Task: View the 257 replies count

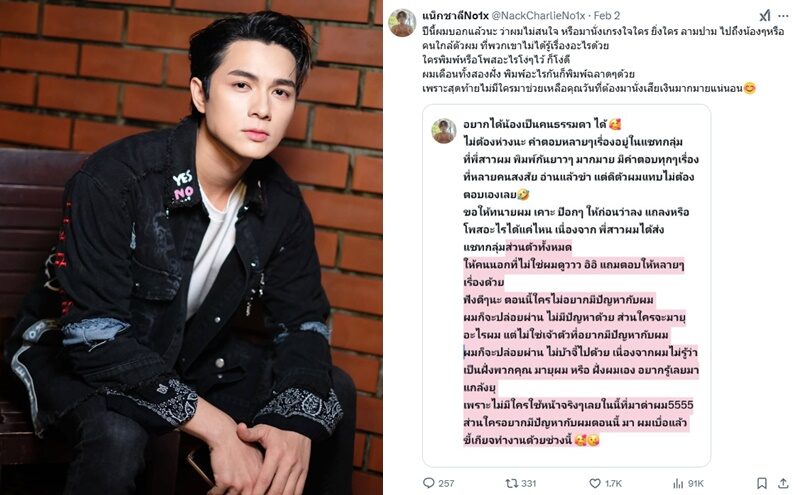Action: 446,483
